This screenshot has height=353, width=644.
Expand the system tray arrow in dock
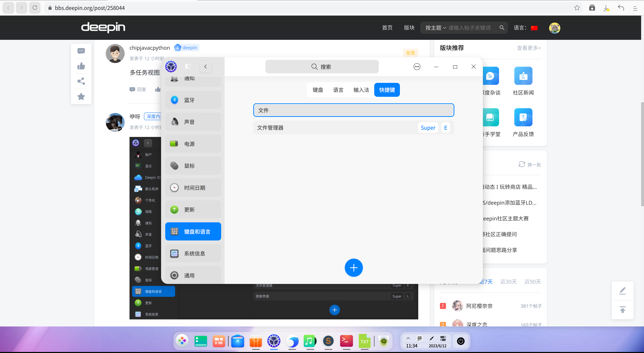408,338
